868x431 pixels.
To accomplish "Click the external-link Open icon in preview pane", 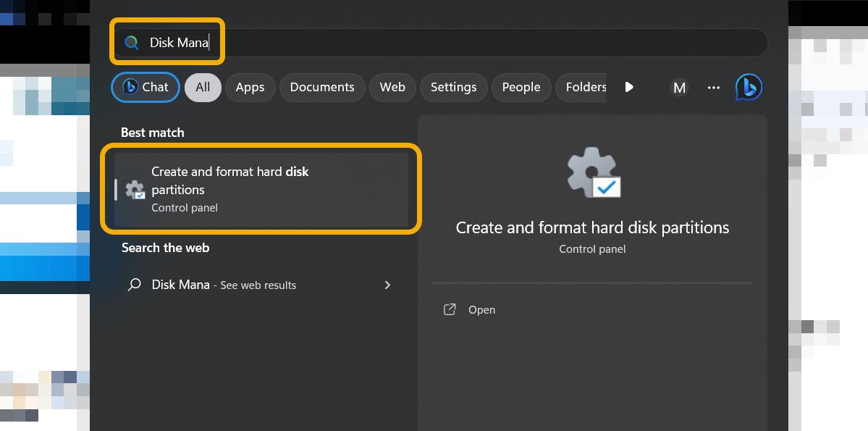I will pyautogui.click(x=450, y=309).
